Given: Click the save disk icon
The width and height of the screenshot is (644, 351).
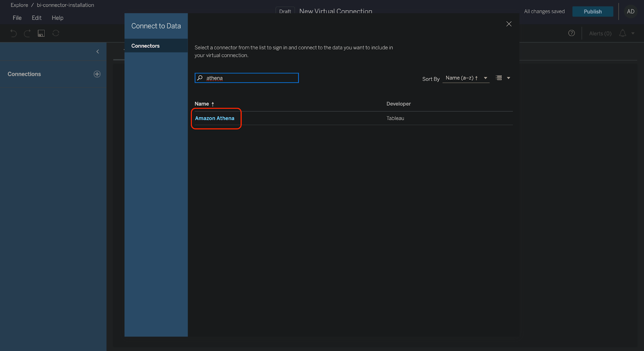Looking at the screenshot, I should click(41, 33).
